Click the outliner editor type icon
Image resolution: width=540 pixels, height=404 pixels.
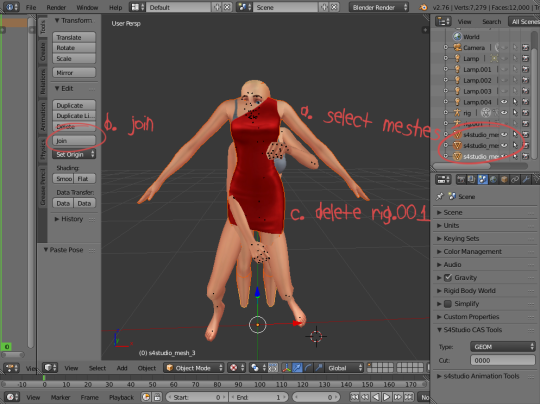[443, 21]
